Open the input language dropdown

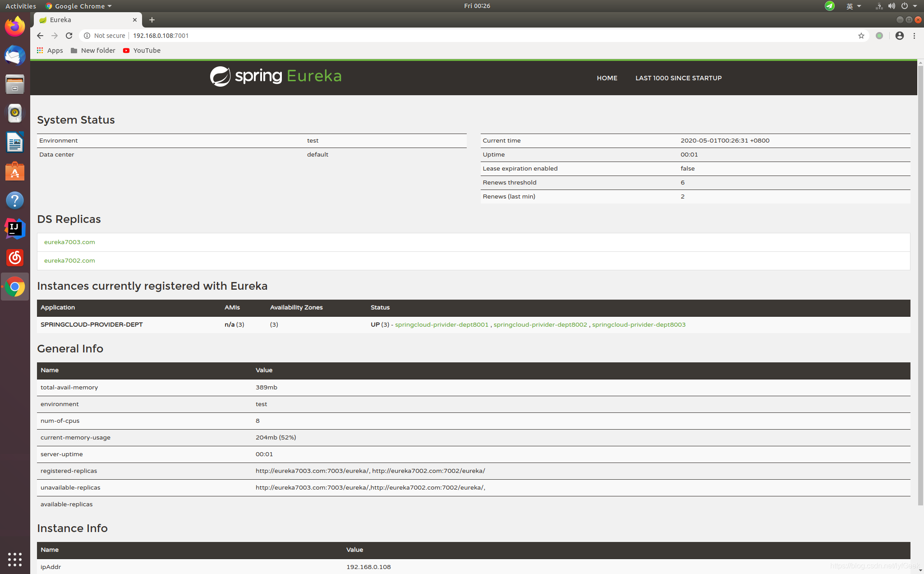click(854, 6)
